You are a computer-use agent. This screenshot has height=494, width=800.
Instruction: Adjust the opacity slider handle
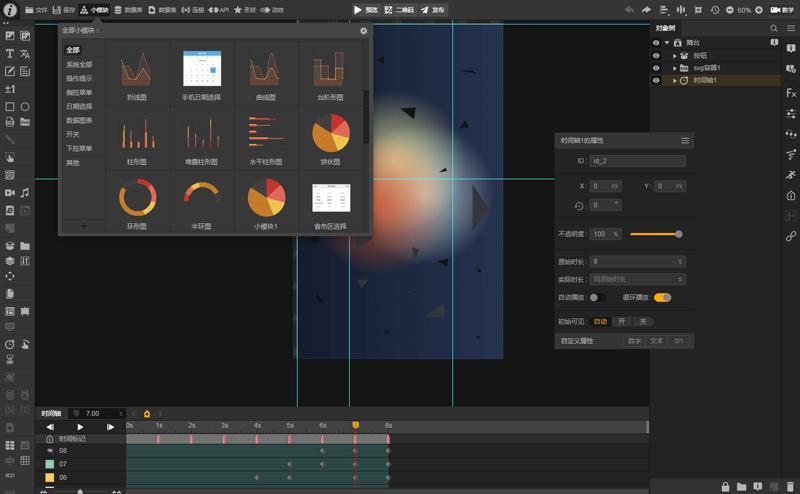pyautogui.click(x=679, y=234)
